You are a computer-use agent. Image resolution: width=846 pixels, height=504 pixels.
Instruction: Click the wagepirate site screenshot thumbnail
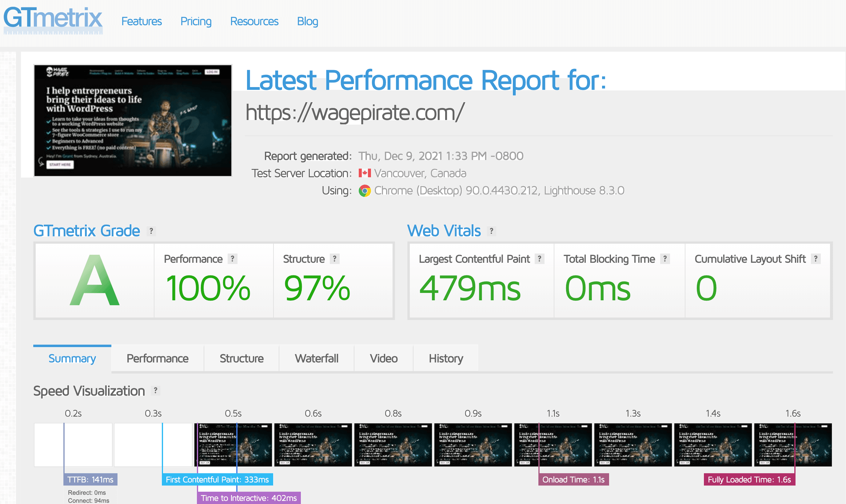click(133, 121)
